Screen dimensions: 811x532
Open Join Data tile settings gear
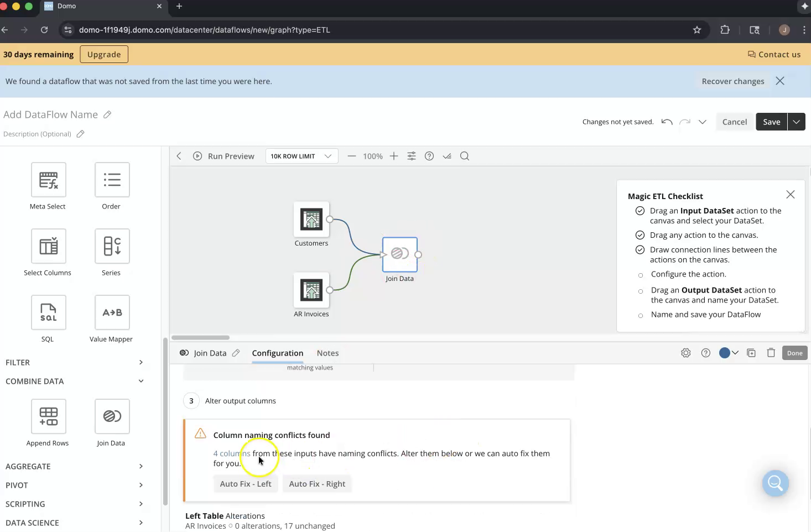tap(686, 353)
